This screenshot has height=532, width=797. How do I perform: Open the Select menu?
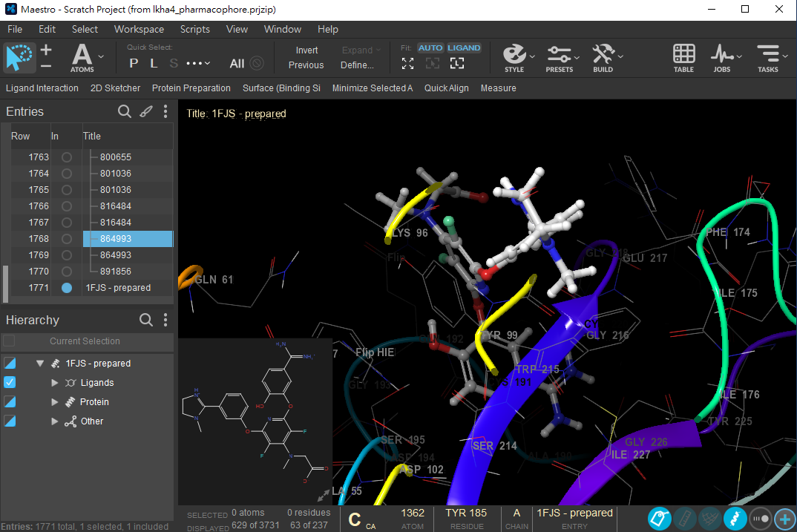[85, 29]
